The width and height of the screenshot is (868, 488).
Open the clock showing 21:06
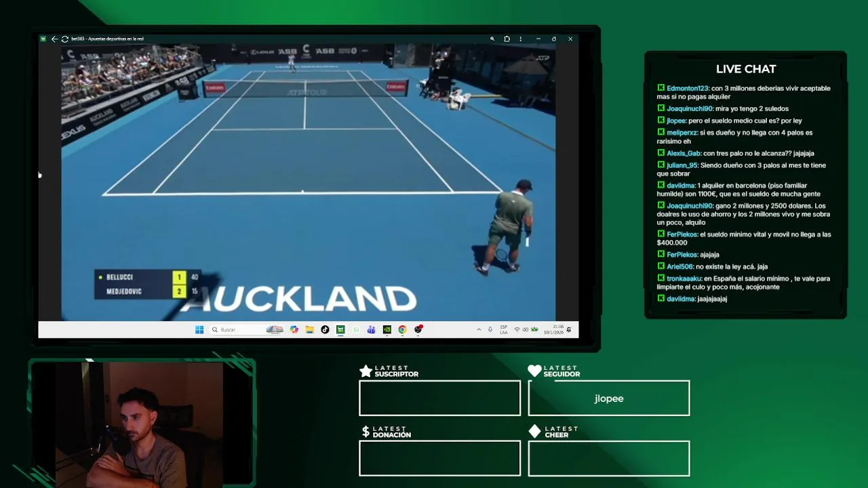pyautogui.click(x=553, y=329)
